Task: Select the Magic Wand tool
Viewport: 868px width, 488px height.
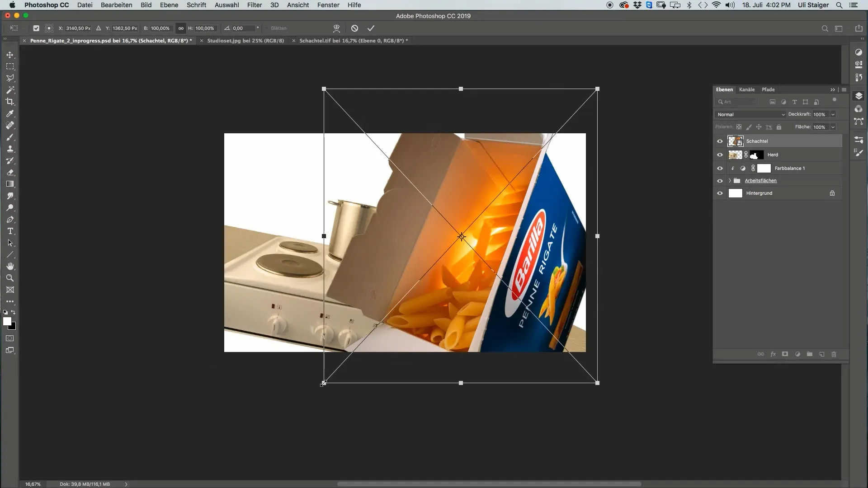Action: (x=10, y=90)
